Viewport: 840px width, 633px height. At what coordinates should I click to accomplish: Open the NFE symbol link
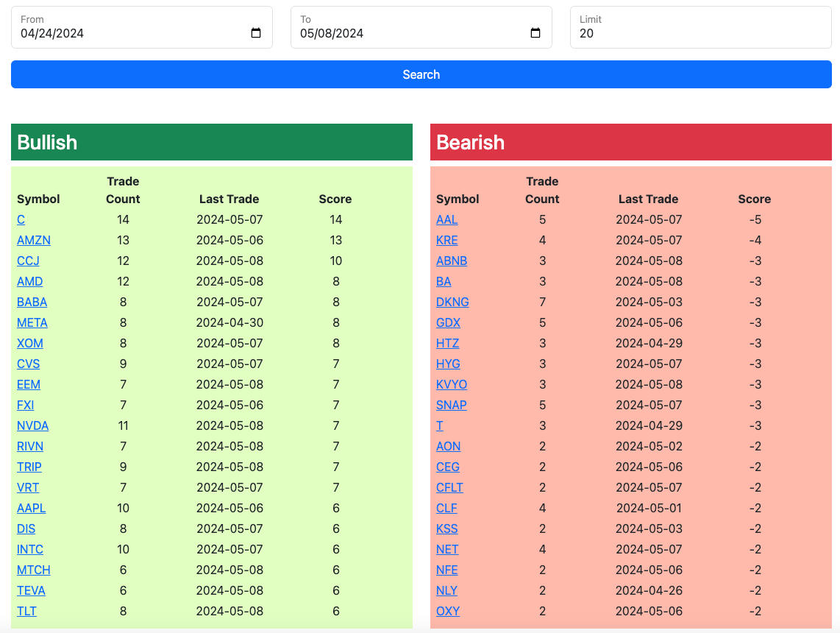tap(446, 570)
